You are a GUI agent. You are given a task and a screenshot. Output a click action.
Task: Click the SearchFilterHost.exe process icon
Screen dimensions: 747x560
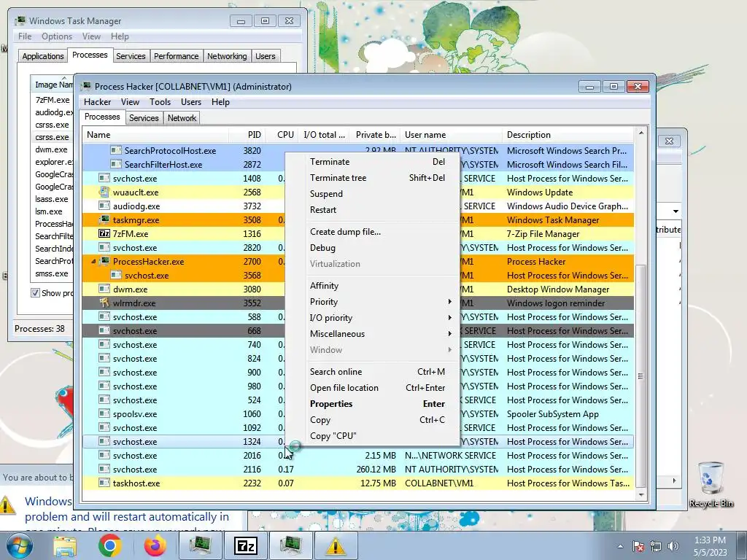(116, 164)
